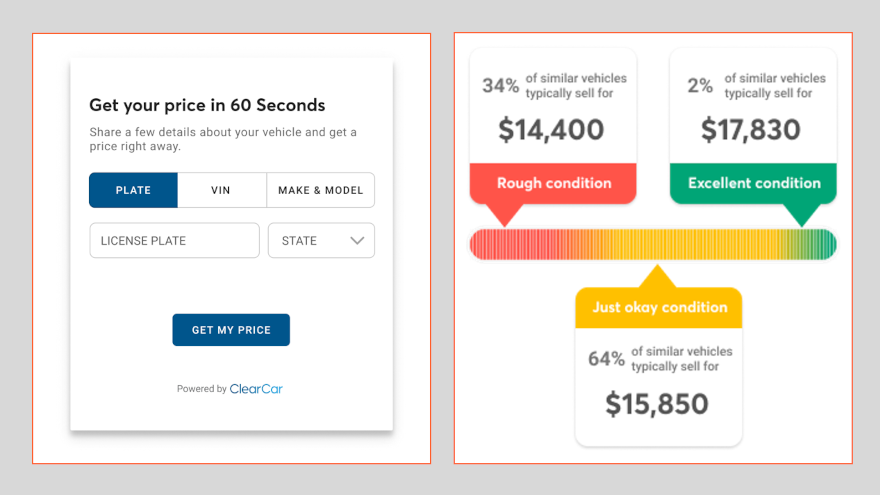Click the red pointer under Rough condition
The height and width of the screenshot is (495, 880).
pyautogui.click(x=506, y=214)
